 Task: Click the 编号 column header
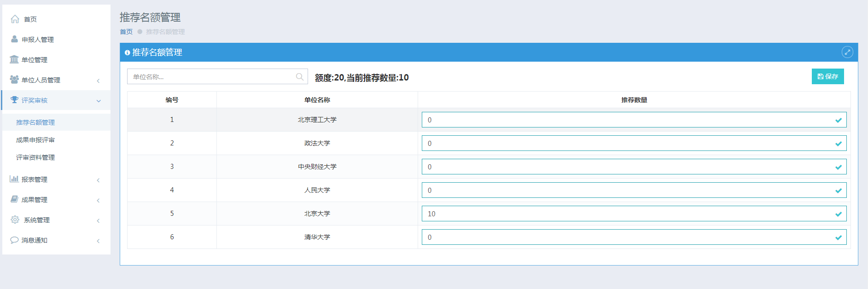(172, 100)
